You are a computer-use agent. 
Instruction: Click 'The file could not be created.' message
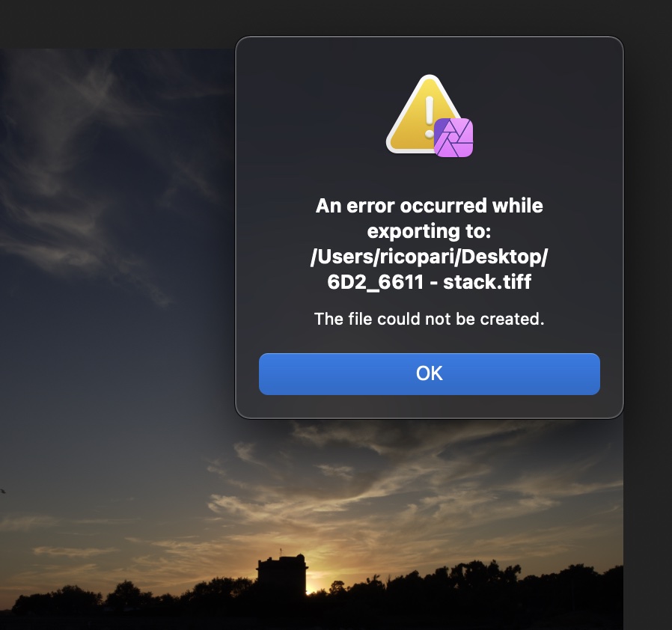pos(429,319)
